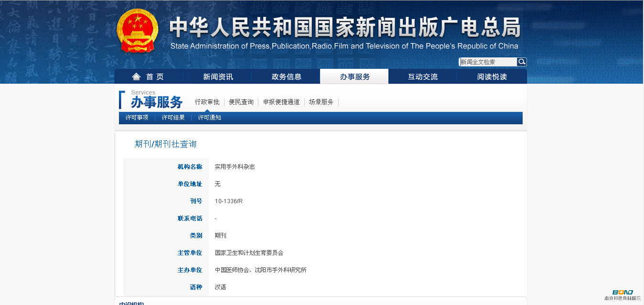This screenshot has height=305, width=644.
Task: Click the journal name 实用手外科杂志
Action: 235,167
